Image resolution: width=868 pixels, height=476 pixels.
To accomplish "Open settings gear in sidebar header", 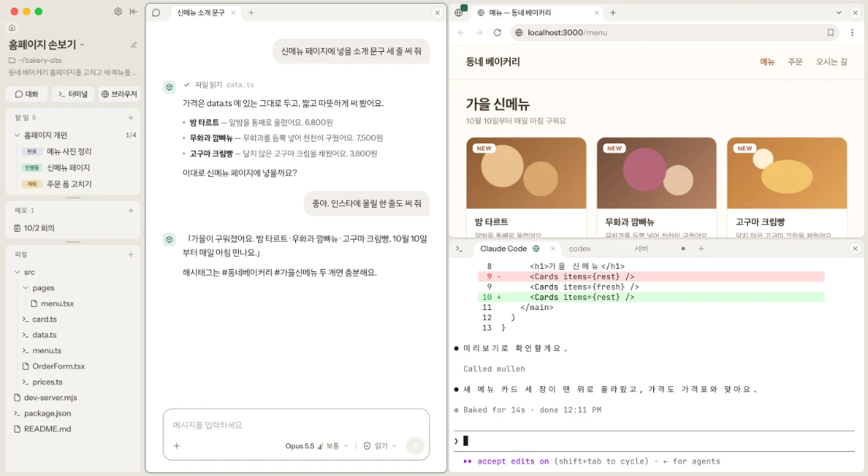I will click(x=118, y=11).
